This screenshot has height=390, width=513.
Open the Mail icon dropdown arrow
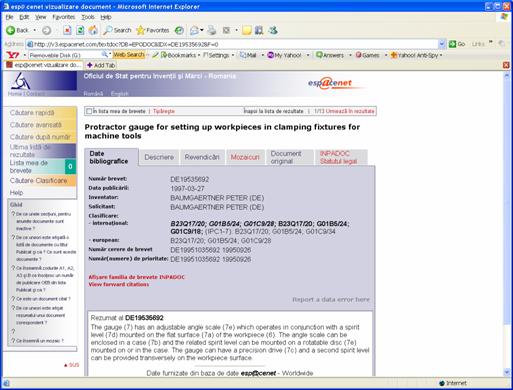[x=202, y=30]
